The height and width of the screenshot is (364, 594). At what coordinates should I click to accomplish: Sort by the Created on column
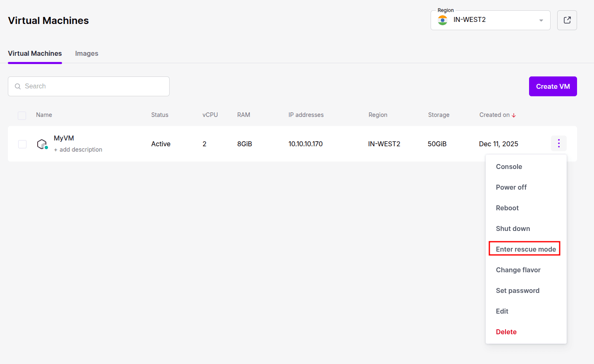(494, 115)
